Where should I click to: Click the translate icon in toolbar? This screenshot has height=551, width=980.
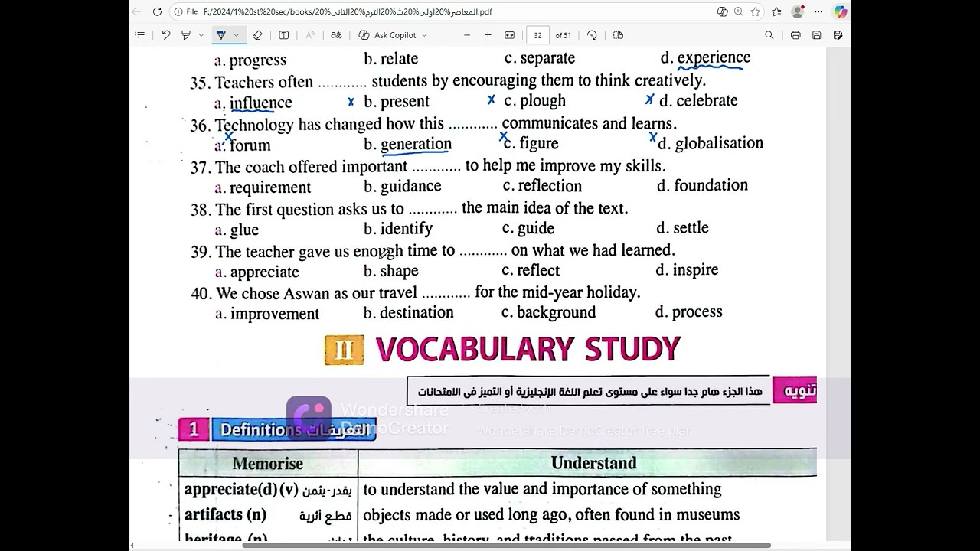(336, 35)
